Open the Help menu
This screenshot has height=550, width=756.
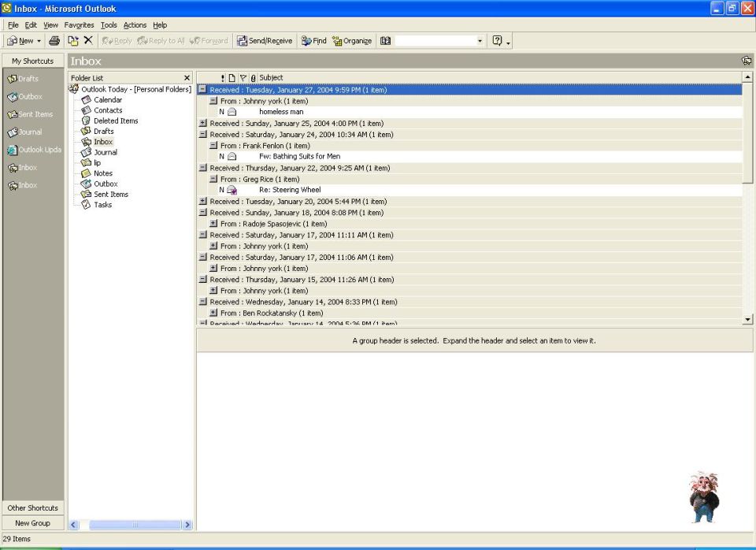point(160,25)
